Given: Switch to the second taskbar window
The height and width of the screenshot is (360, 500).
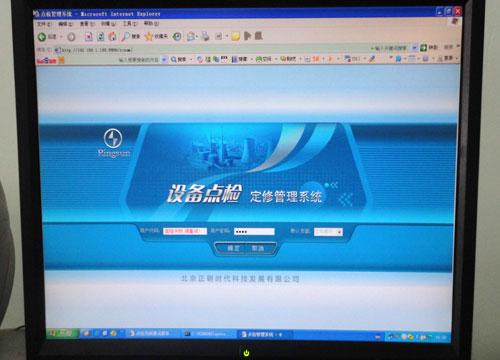Looking at the screenshot, I should [x=208, y=333].
